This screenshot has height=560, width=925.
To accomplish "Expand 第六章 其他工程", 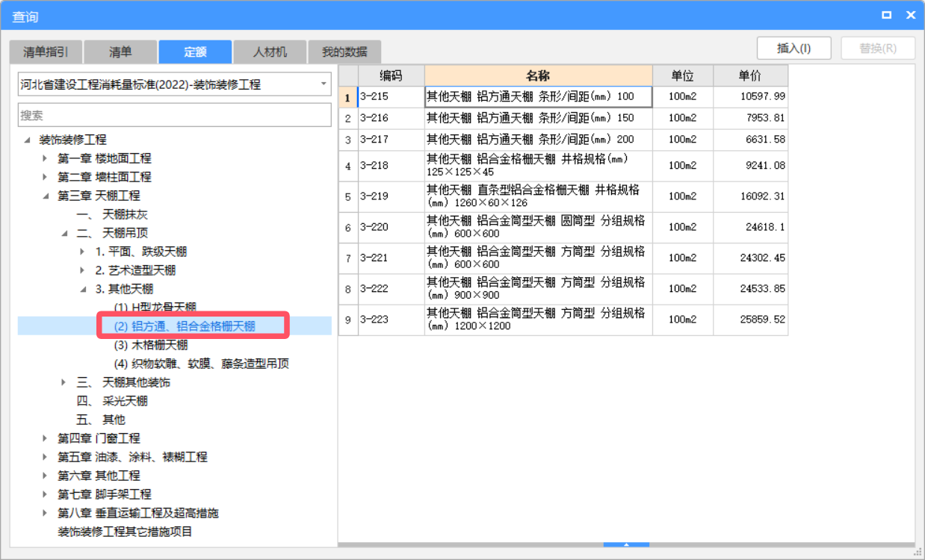I will pos(45,476).
